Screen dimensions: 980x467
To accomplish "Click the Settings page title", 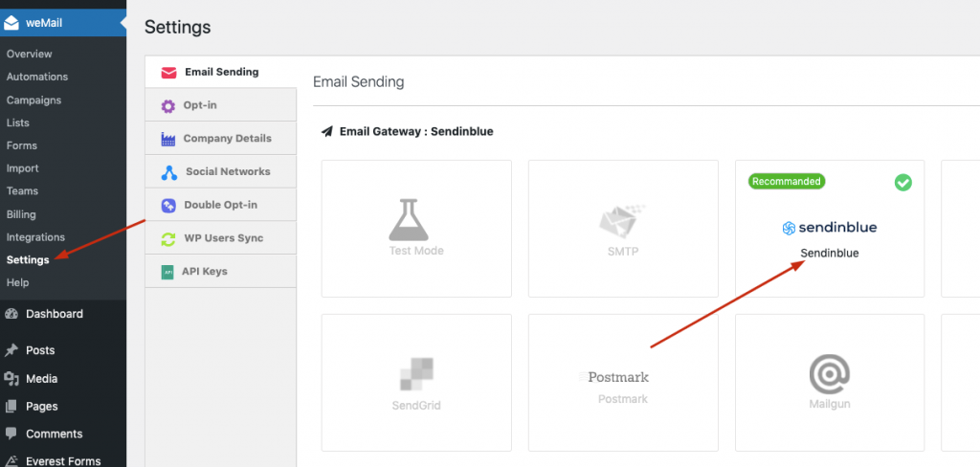I will click(177, 28).
